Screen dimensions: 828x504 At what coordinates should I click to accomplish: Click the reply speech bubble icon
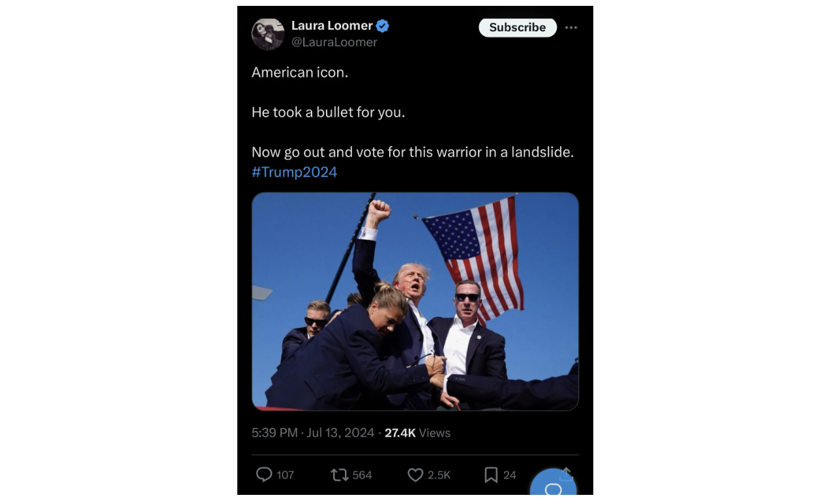pyautogui.click(x=263, y=475)
